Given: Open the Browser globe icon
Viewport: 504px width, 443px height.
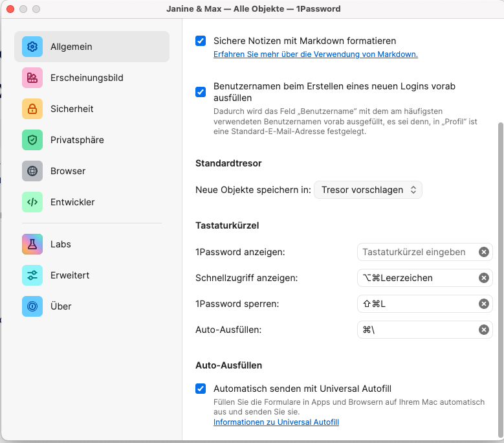Looking at the screenshot, I should click(32, 171).
